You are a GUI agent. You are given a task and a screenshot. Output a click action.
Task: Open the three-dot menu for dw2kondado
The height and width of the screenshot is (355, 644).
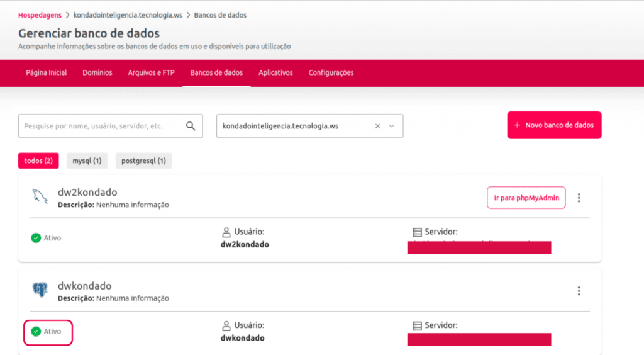click(579, 198)
